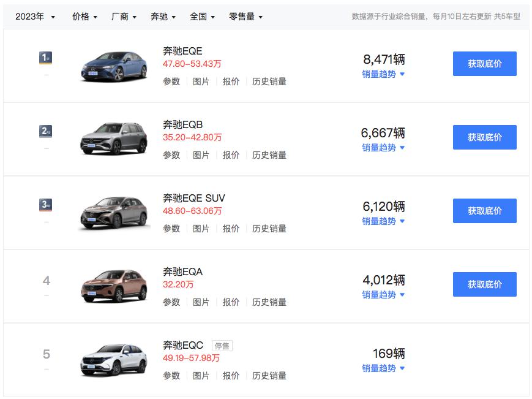Viewport: 532px width, 399px height.
Task: Open 历史销量 for 奔驰EQE SUV
Action: click(x=269, y=229)
